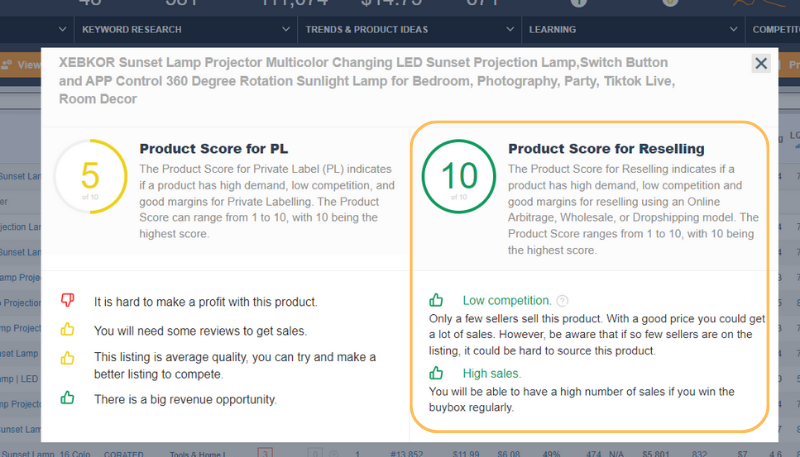800x457 pixels.
Task: Click green thumbs-up next to Low competition
Action: [436, 300]
